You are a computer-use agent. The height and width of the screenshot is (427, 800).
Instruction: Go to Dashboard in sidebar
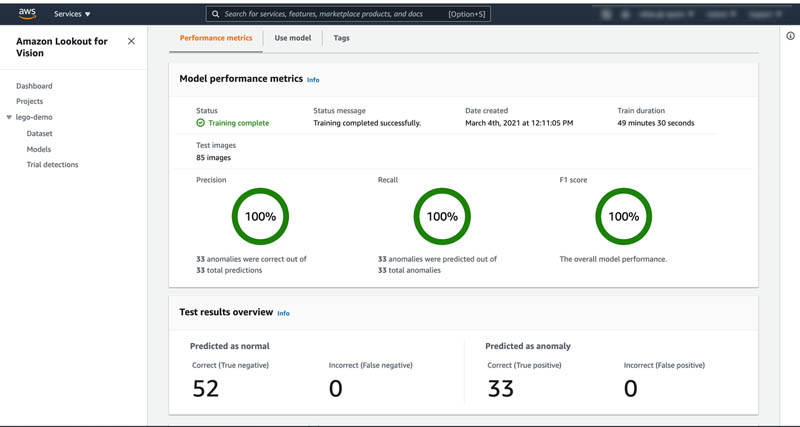[34, 86]
